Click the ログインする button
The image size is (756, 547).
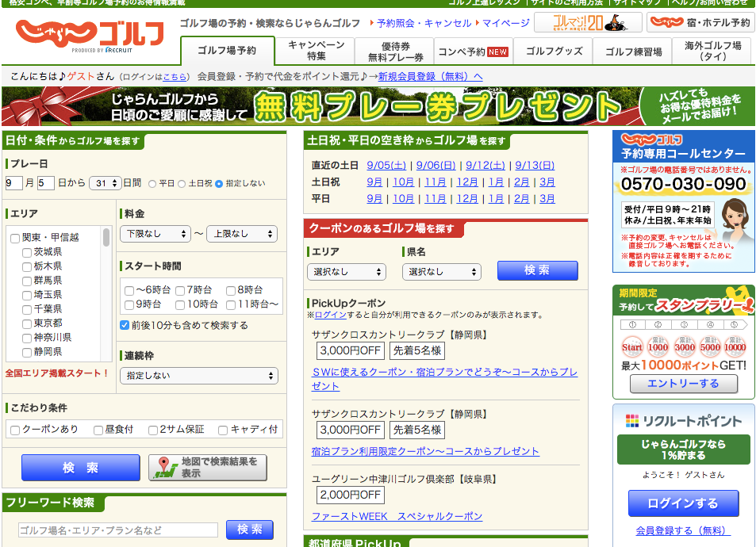click(683, 503)
